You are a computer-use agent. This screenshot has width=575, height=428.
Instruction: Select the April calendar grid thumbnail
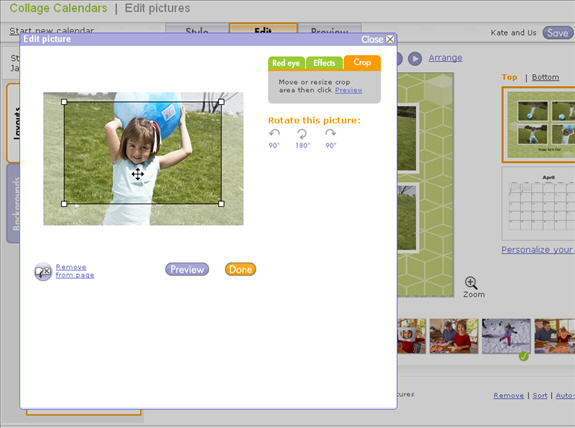[x=538, y=204]
